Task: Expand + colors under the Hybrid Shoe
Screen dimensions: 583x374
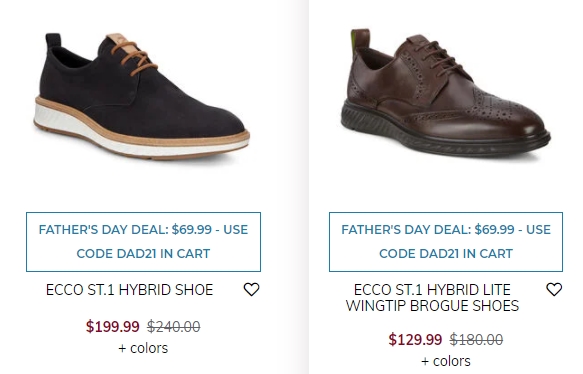Action: (x=143, y=348)
